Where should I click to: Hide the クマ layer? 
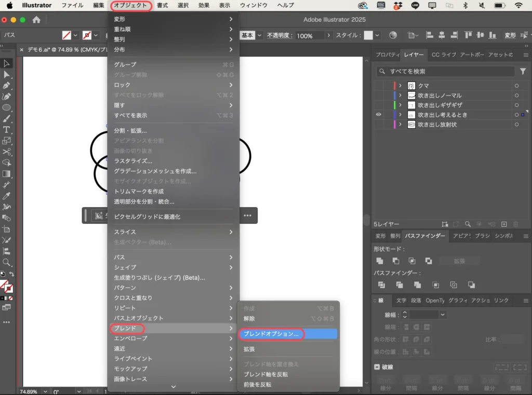point(378,86)
